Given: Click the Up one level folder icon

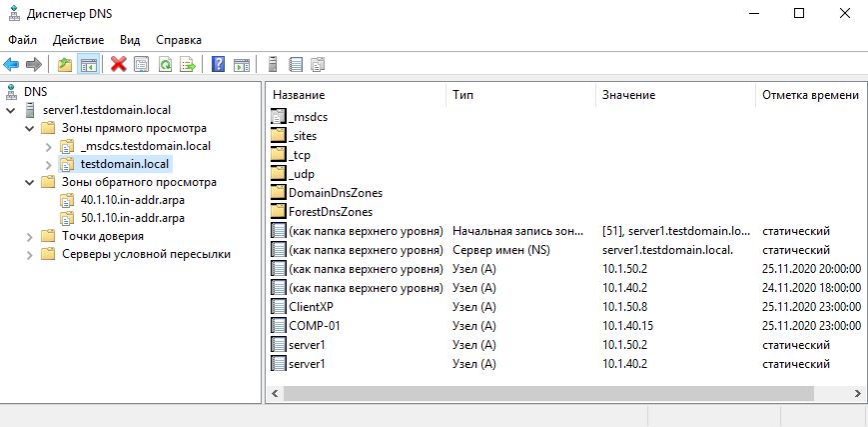Looking at the screenshot, I should click(65, 65).
